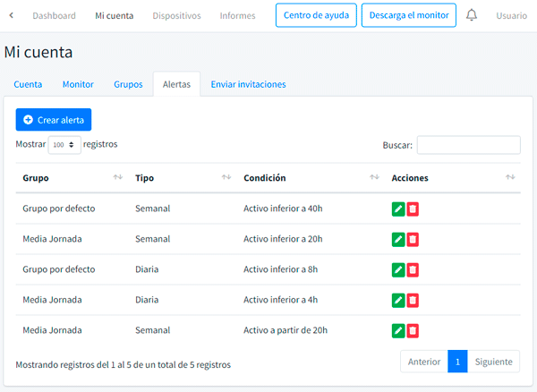Screen dimensions: 537x392
Task: Switch to the Monitor tab
Action: (78, 84)
